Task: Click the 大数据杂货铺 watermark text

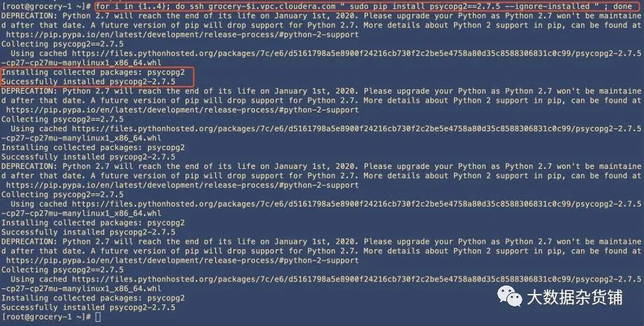Action: tap(575, 297)
